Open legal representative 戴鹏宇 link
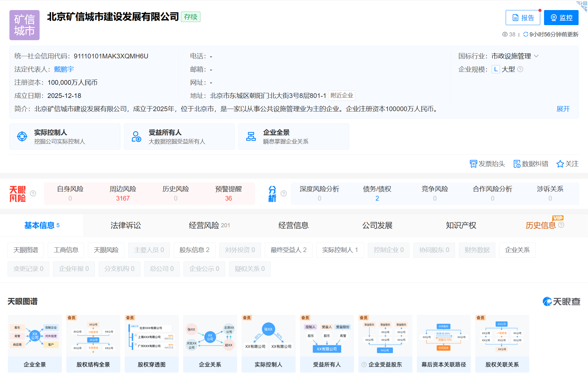The height and width of the screenshot is (377, 588). coord(64,69)
